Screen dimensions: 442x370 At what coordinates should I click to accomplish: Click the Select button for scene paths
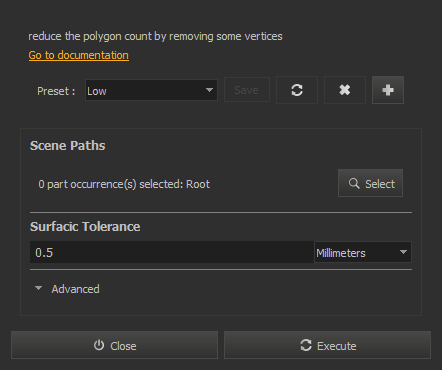(370, 183)
